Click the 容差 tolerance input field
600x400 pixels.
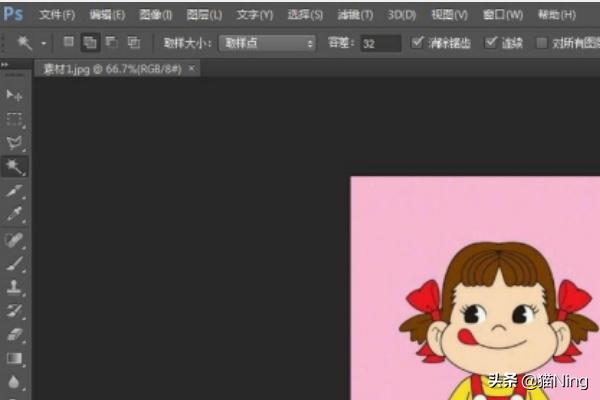380,44
